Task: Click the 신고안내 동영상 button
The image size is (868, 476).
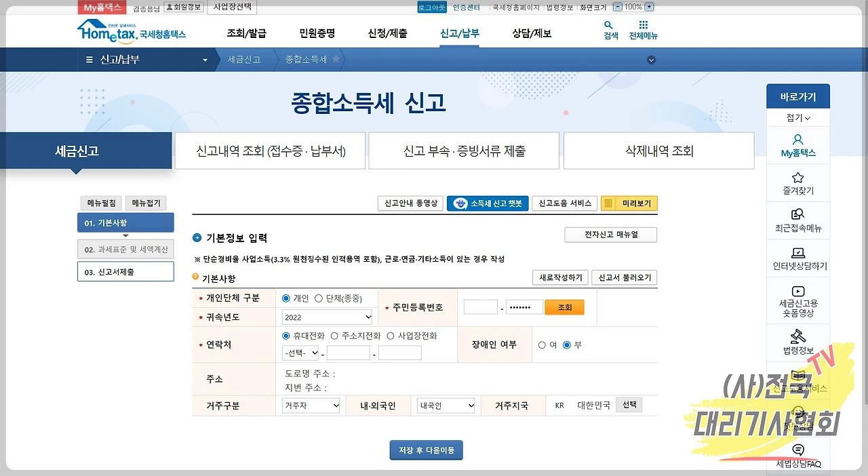Action: [x=410, y=203]
